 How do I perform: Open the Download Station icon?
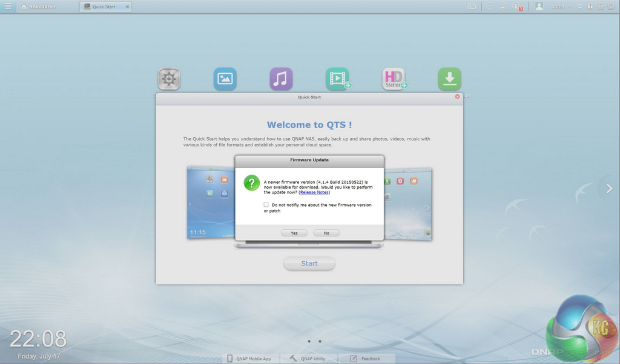(x=450, y=79)
